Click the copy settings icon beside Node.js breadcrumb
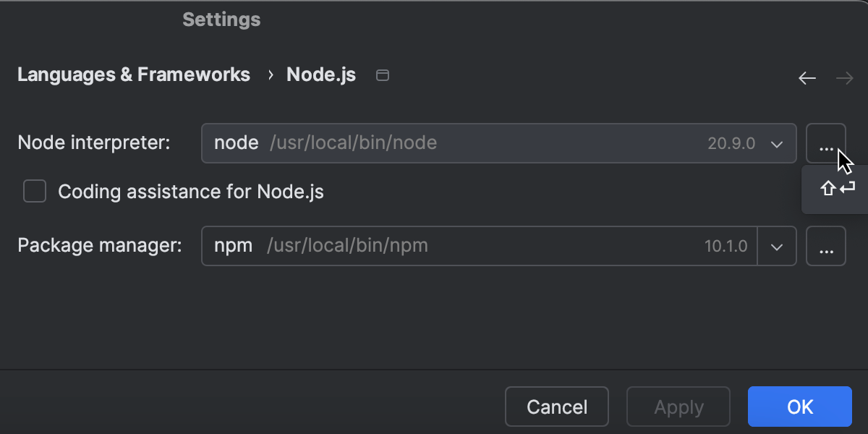Viewport: 868px width, 434px height. pyautogui.click(x=382, y=74)
